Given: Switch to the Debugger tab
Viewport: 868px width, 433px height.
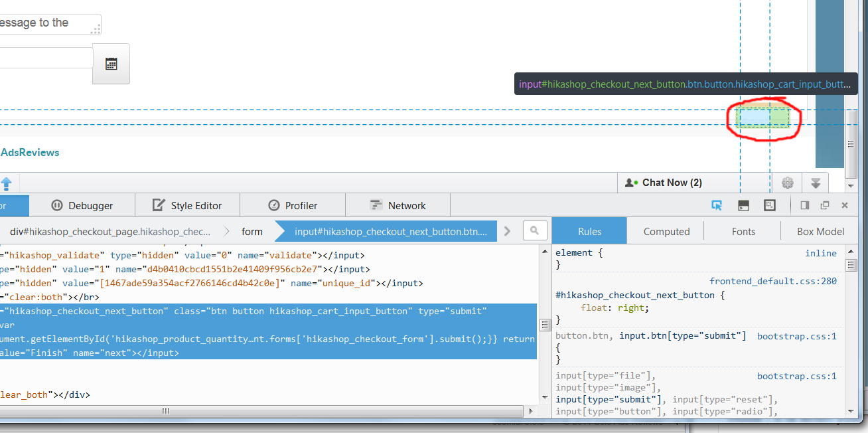Looking at the screenshot, I should [x=82, y=205].
